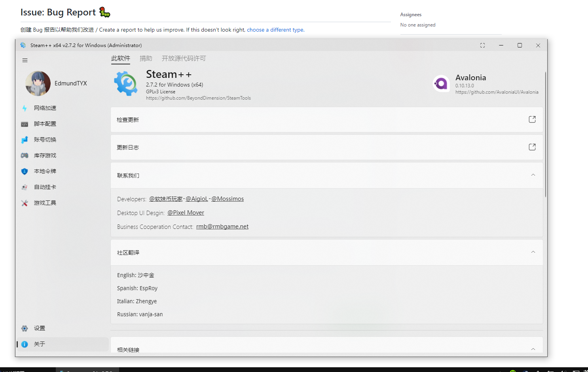Open the 开放源代码许可 tab
The image size is (588, 372).
[183, 58]
